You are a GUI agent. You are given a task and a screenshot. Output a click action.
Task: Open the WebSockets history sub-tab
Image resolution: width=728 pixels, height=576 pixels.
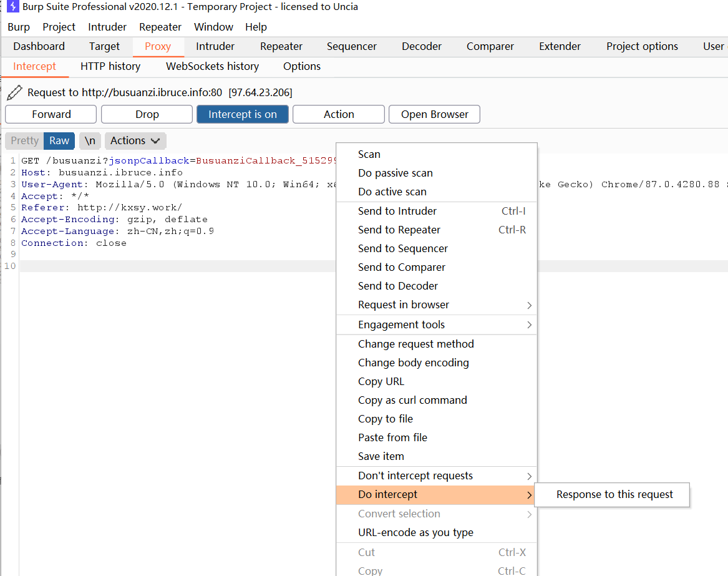[x=213, y=66]
